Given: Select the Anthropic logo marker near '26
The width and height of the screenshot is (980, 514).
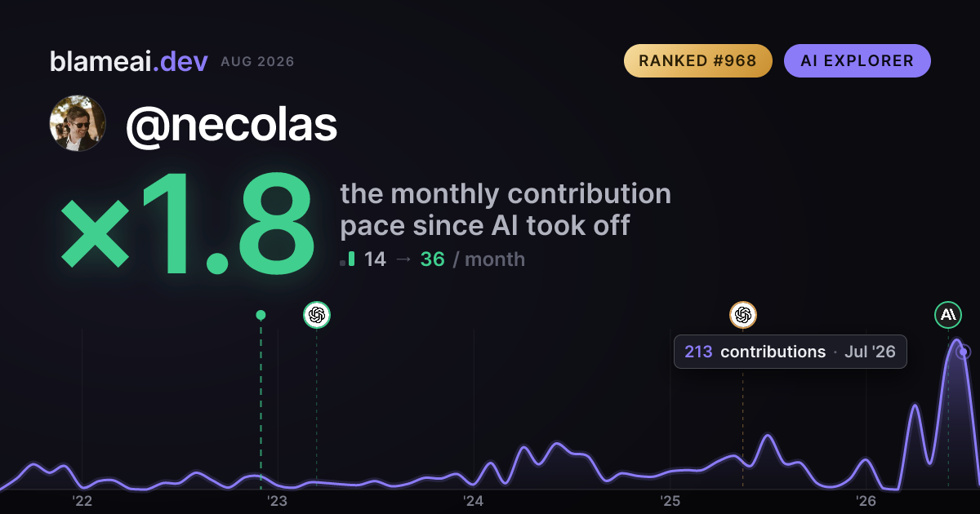Looking at the screenshot, I should click(948, 314).
